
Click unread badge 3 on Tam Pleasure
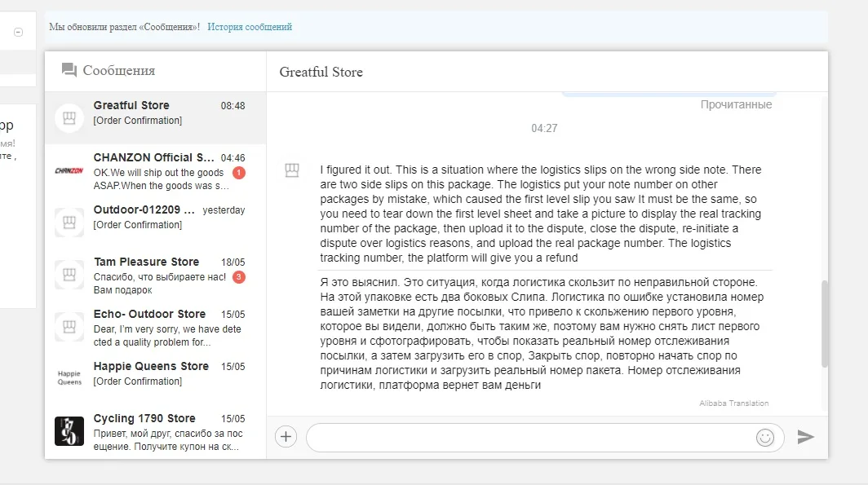coord(239,277)
